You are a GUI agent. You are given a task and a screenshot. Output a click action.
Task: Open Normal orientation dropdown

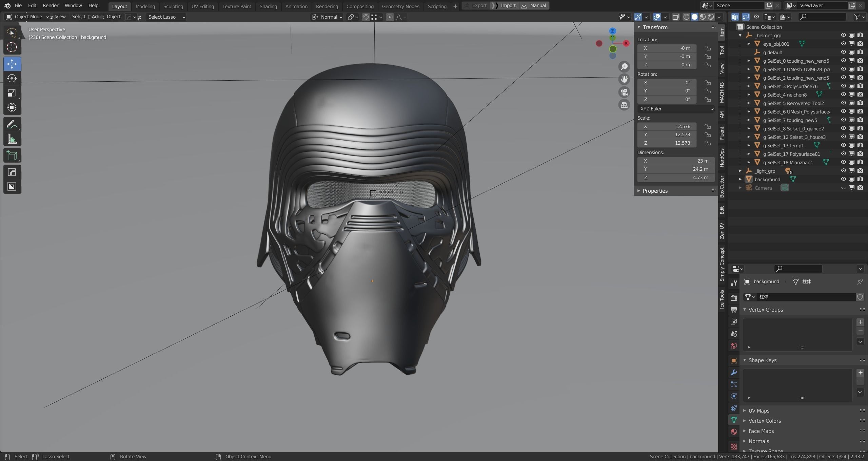coord(327,17)
